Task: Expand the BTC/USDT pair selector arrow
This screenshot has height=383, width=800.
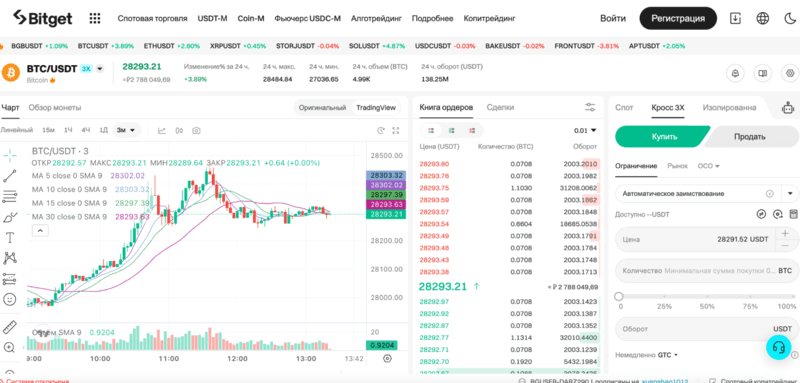Action: (100, 69)
